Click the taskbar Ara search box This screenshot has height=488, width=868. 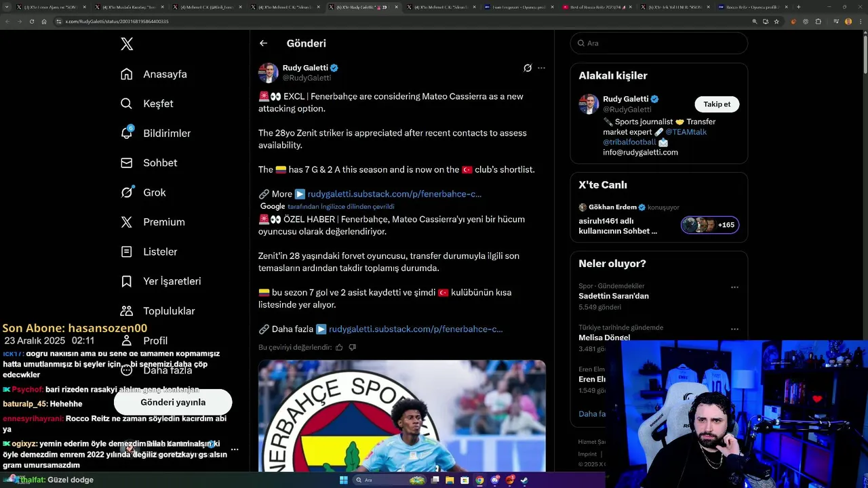point(390,480)
